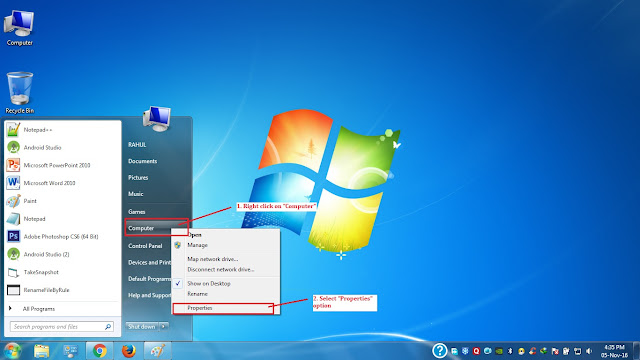Open Control Panel from the Start menu

pos(145,246)
